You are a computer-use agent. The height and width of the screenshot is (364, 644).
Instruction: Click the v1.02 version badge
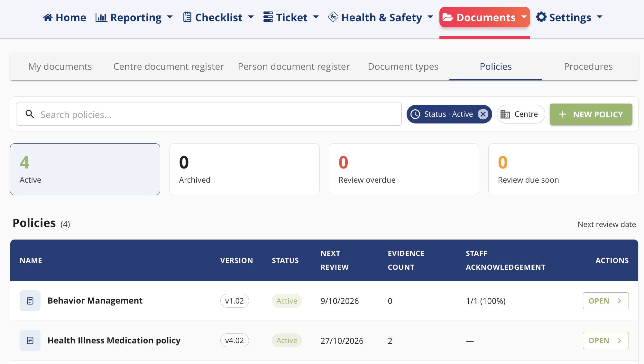[x=235, y=301]
